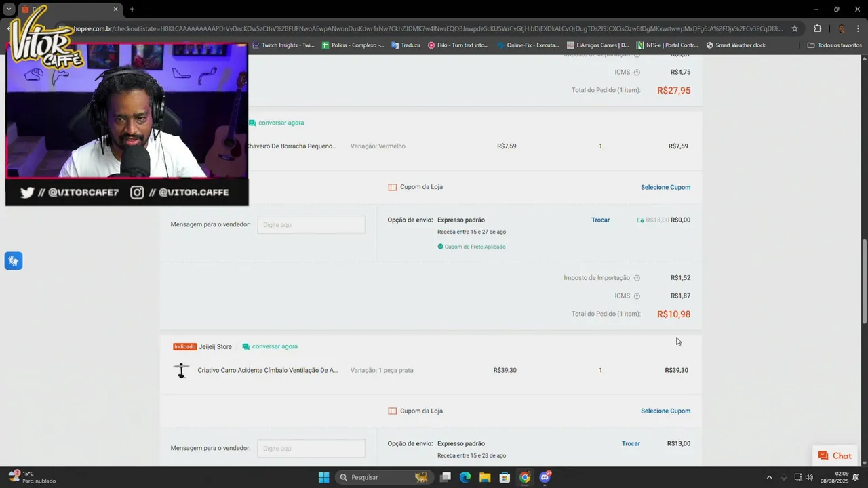Open Microsoft Store from taskbar

(505, 477)
